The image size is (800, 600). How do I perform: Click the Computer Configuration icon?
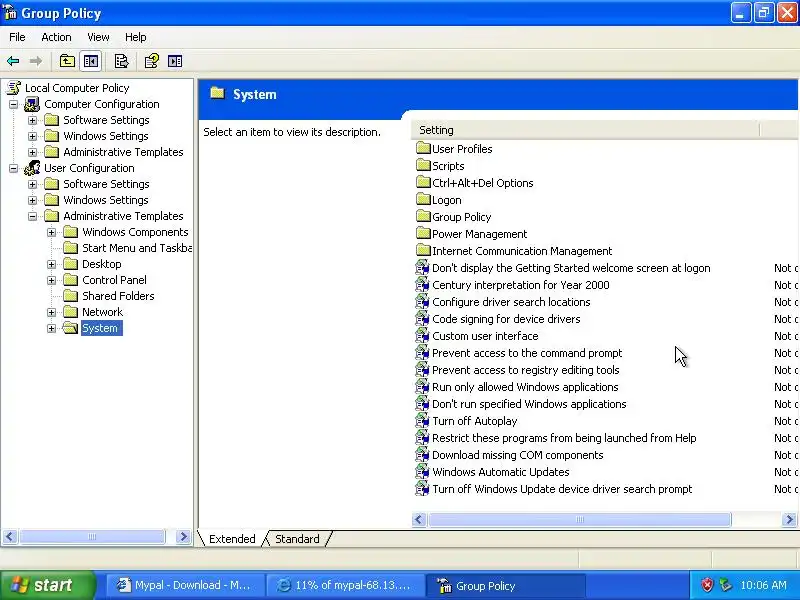[x=32, y=104]
